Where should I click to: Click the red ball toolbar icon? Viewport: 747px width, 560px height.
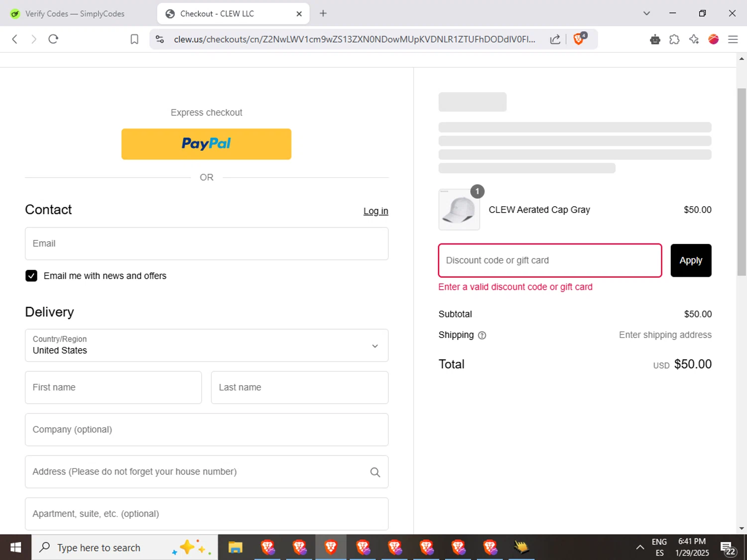point(714,39)
